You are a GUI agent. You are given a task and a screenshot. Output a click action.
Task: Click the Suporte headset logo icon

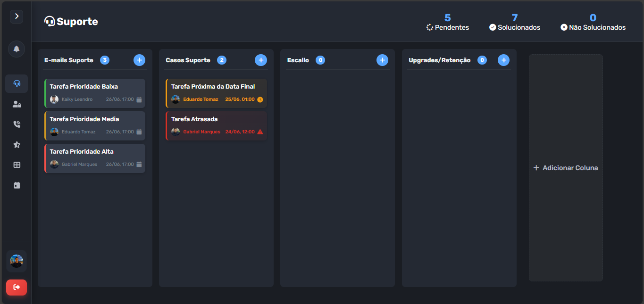click(x=50, y=21)
